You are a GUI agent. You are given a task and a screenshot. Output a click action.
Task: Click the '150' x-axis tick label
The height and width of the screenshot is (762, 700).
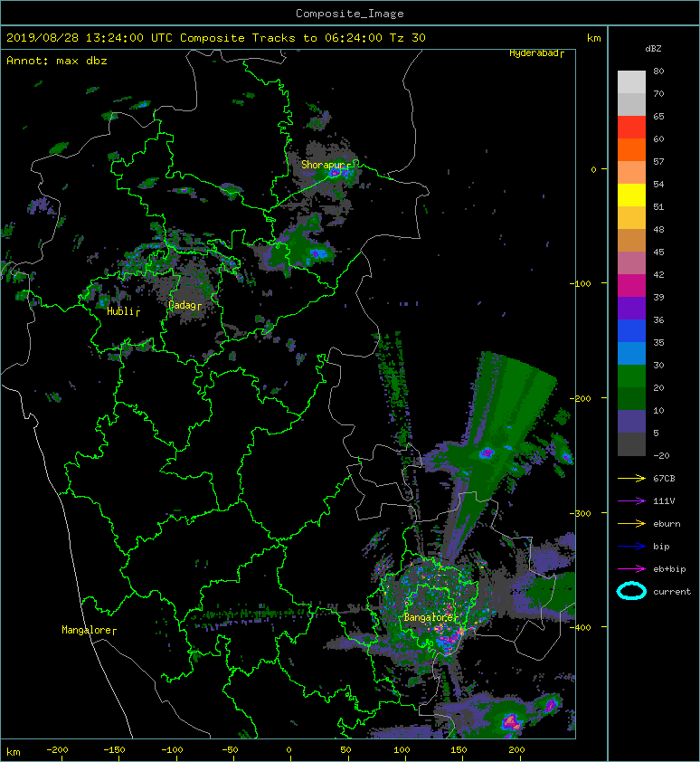click(459, 750)
